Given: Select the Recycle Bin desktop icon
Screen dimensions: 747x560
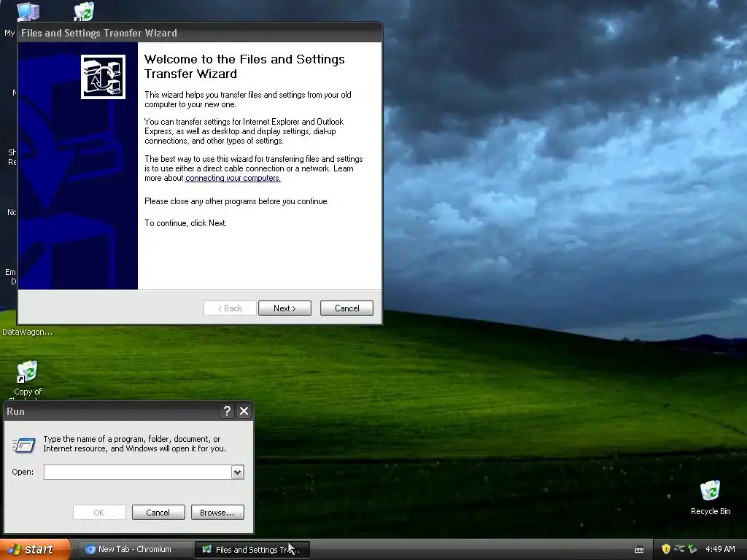Looking at the screenshot, I should coord(710,497).
